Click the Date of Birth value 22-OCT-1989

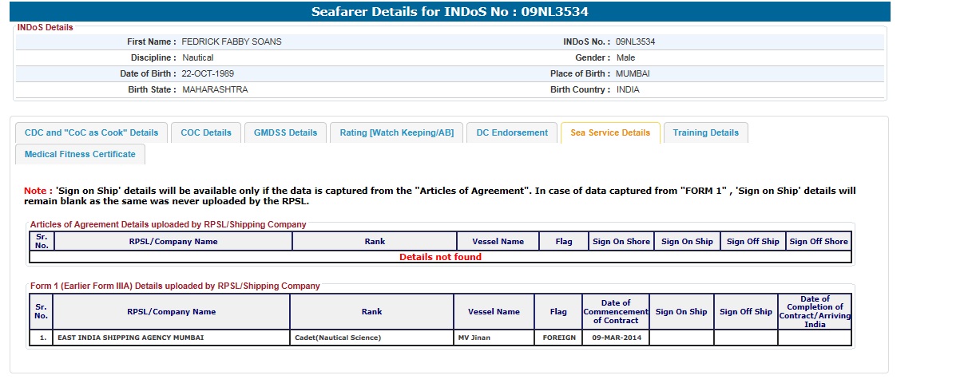coord(208,73)
